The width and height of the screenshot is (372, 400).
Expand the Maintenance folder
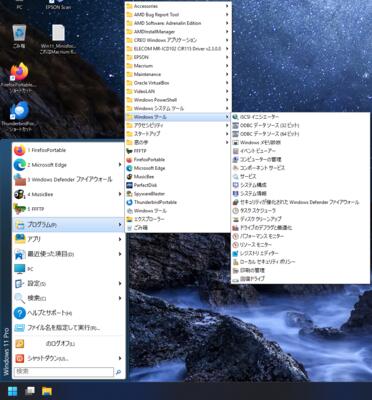(178, 74)
